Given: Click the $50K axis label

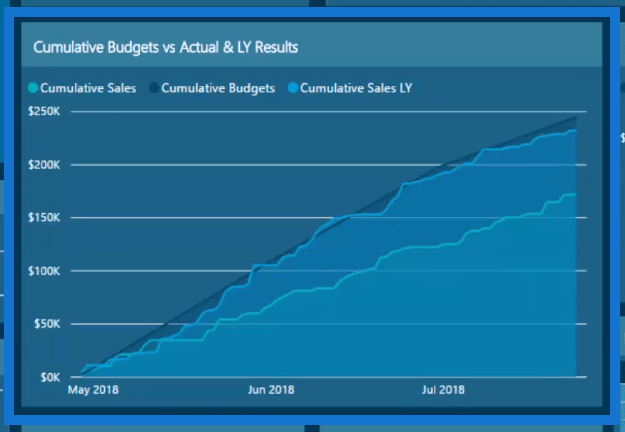Looking at the screenshot, I should (x=47, y=324).
